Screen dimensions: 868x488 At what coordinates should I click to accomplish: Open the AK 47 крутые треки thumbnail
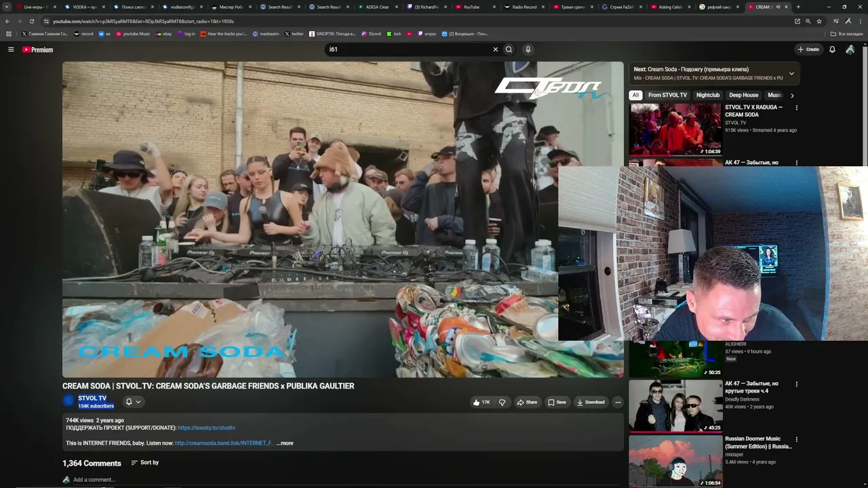pos(675,405)
